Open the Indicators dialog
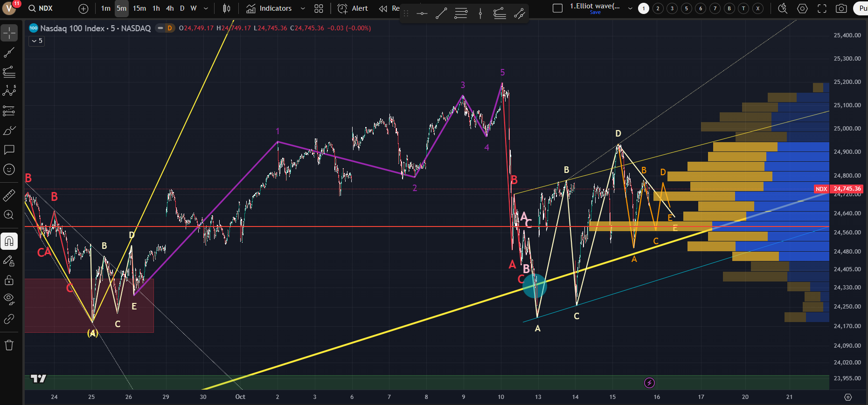 tap(269, 8)
